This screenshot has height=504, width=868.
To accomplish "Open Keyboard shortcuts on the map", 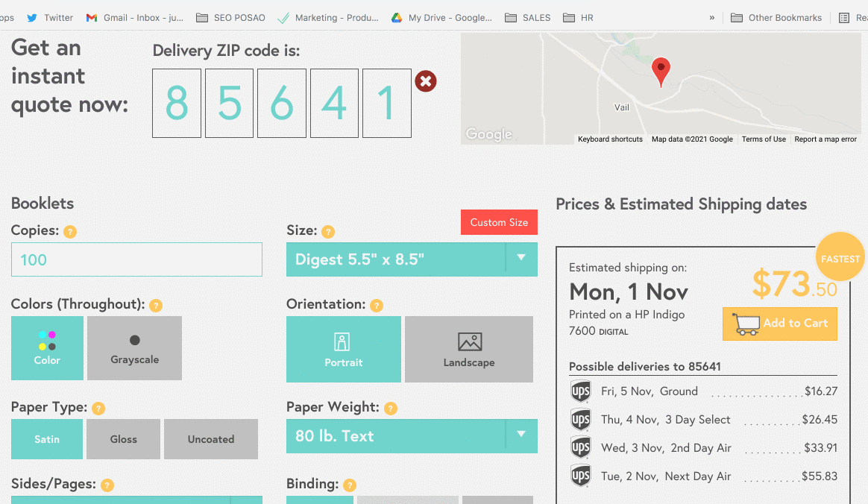I will (x=610, y=139).
